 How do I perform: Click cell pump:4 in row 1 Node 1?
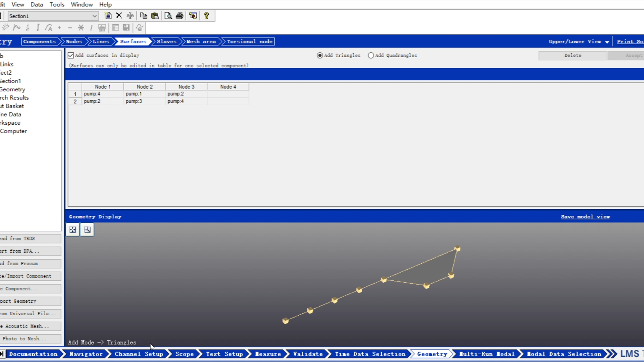tap(103, 94)
